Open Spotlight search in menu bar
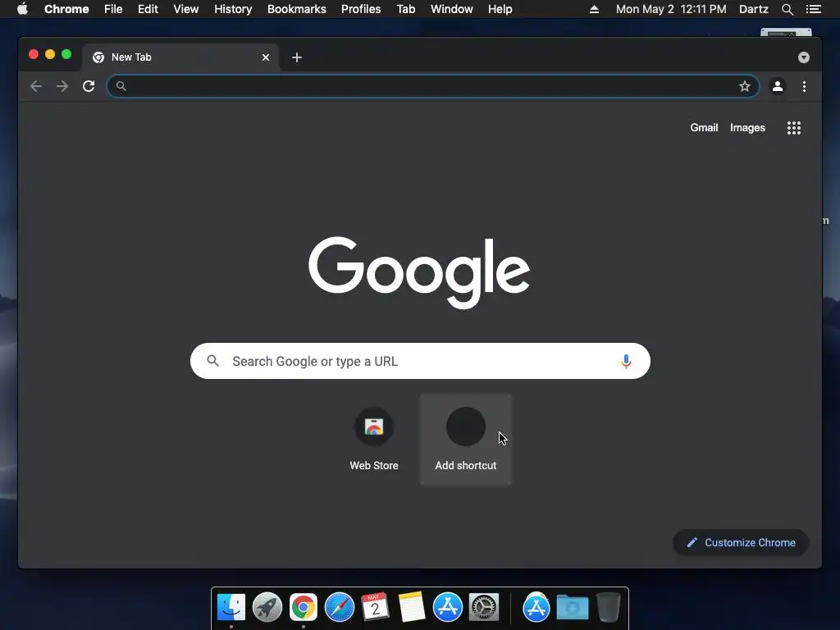840x630 pixels. pos(787,9)
